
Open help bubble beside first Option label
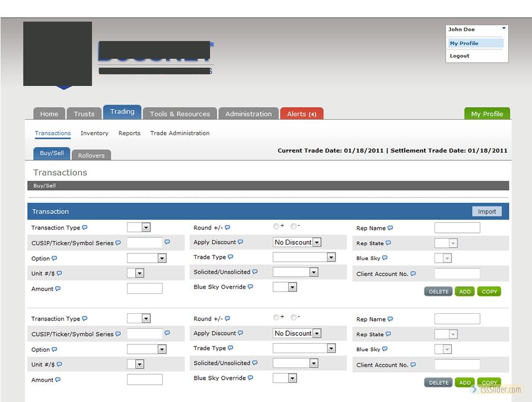(54, 258)
